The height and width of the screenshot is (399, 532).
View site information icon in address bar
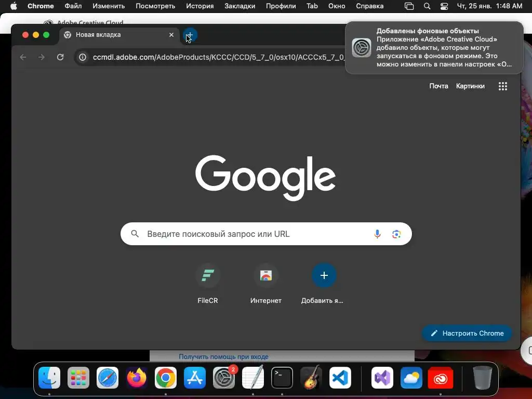pos(83,57)
